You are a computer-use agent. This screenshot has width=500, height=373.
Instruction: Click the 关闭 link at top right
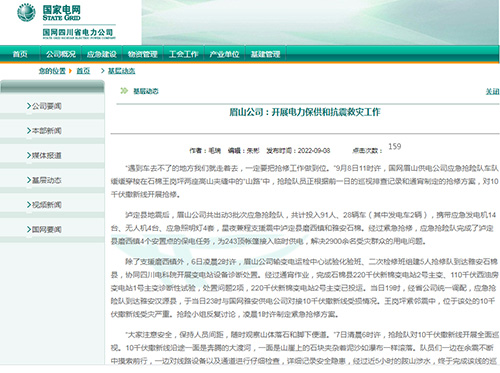493,91
